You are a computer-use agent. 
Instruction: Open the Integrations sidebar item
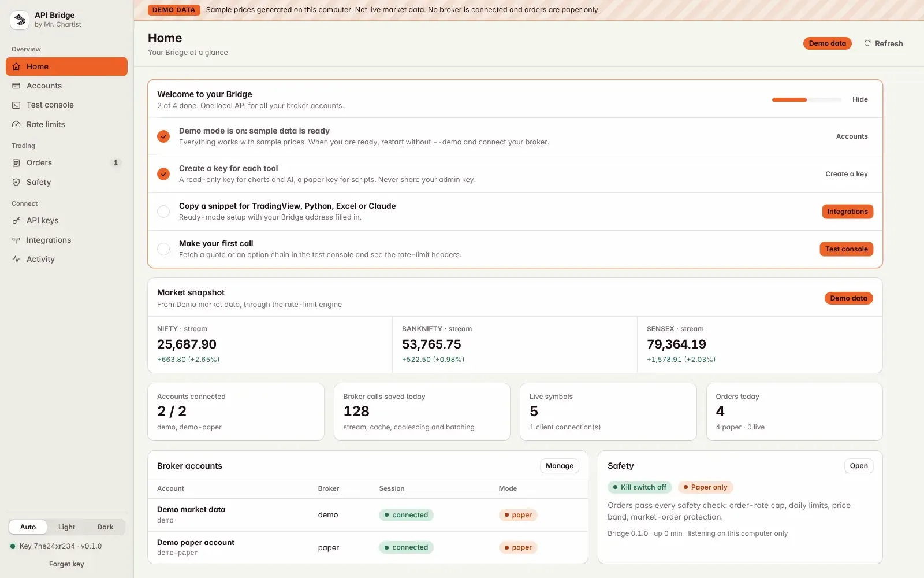pos(66,240)
